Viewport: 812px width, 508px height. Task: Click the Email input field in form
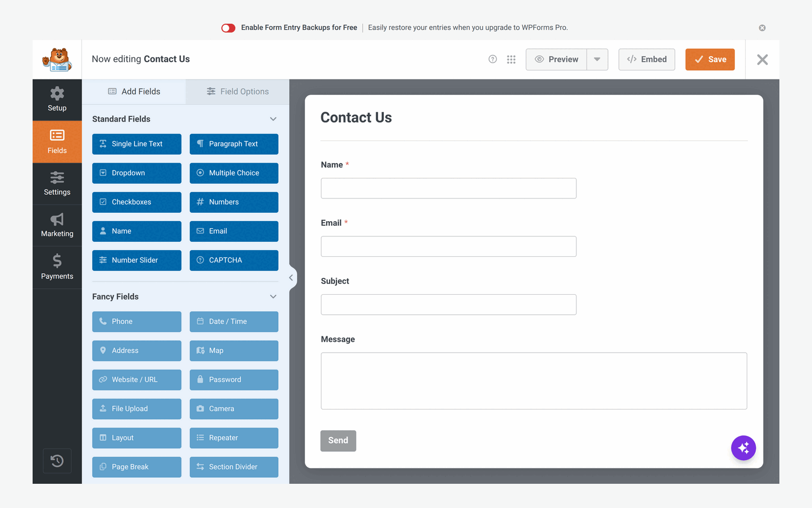[x=449, y=246]
